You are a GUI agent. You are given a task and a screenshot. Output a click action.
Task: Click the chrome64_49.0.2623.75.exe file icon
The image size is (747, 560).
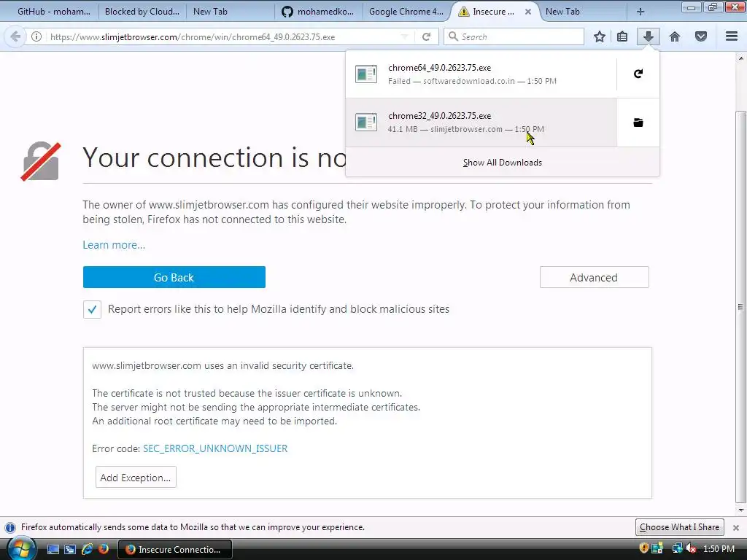click(x=366, y=74)
